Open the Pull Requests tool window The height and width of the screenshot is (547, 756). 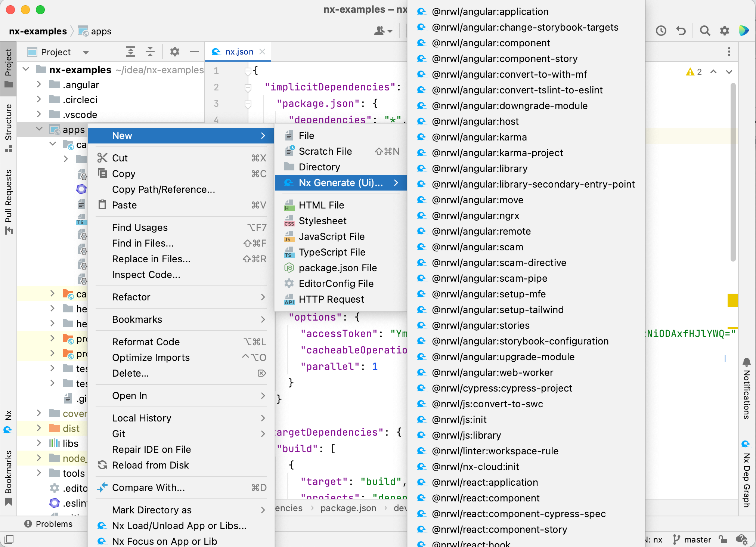point(8,202)
